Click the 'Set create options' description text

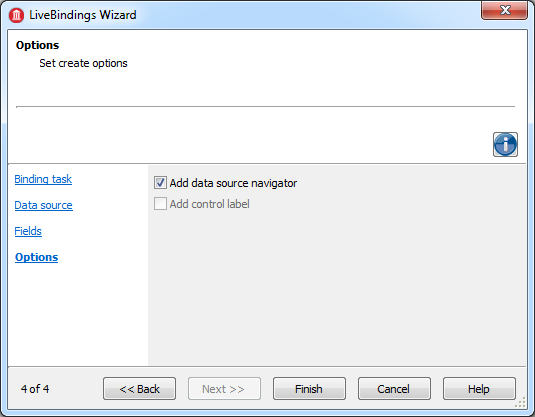pos(83,63)
